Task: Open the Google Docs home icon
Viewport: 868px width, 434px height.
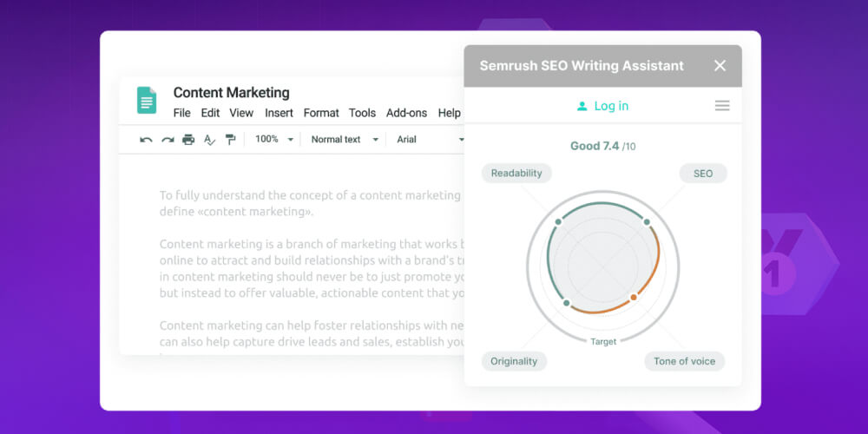Action: (x=146, y=100)
